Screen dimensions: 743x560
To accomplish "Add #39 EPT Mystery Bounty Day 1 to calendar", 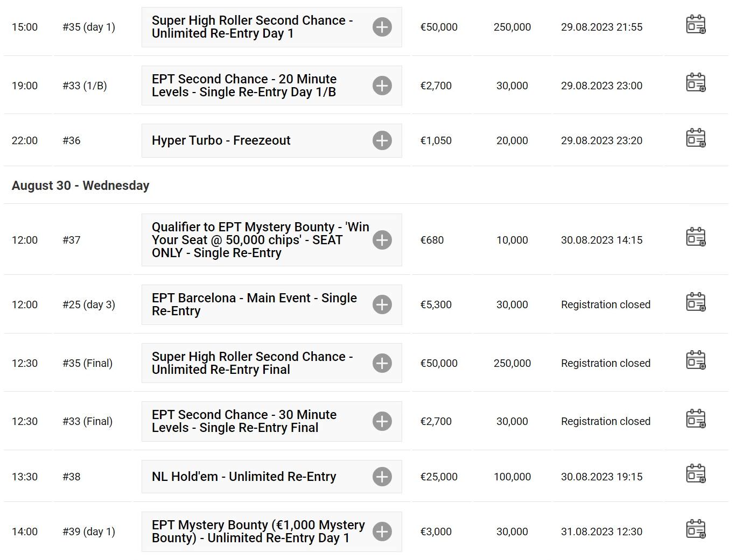I will click(x=696, y=529).
